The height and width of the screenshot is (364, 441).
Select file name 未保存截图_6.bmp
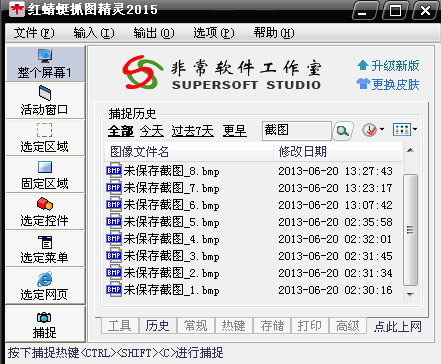pos(172,205)
